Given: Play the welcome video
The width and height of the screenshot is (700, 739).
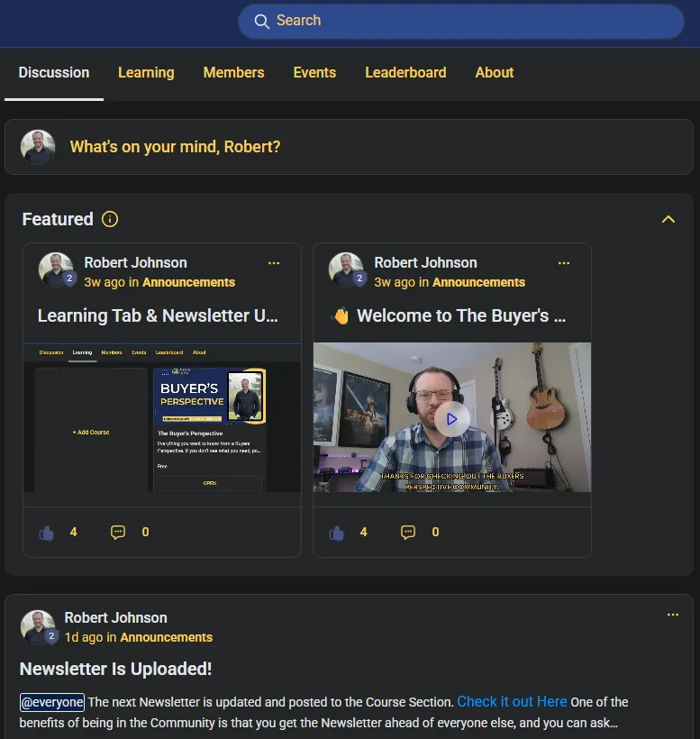Looking at the screenshot, I should [451, 419].
